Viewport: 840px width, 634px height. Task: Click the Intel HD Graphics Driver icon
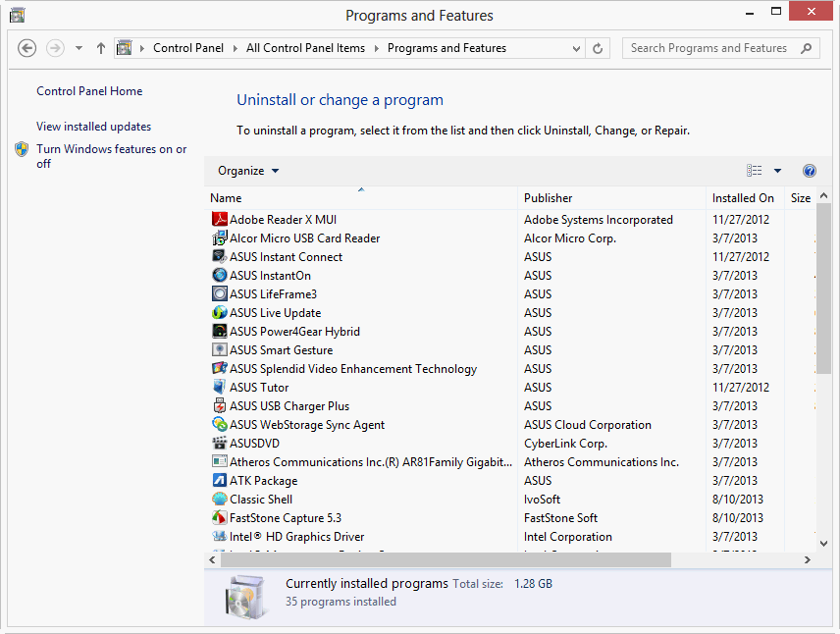220,537
